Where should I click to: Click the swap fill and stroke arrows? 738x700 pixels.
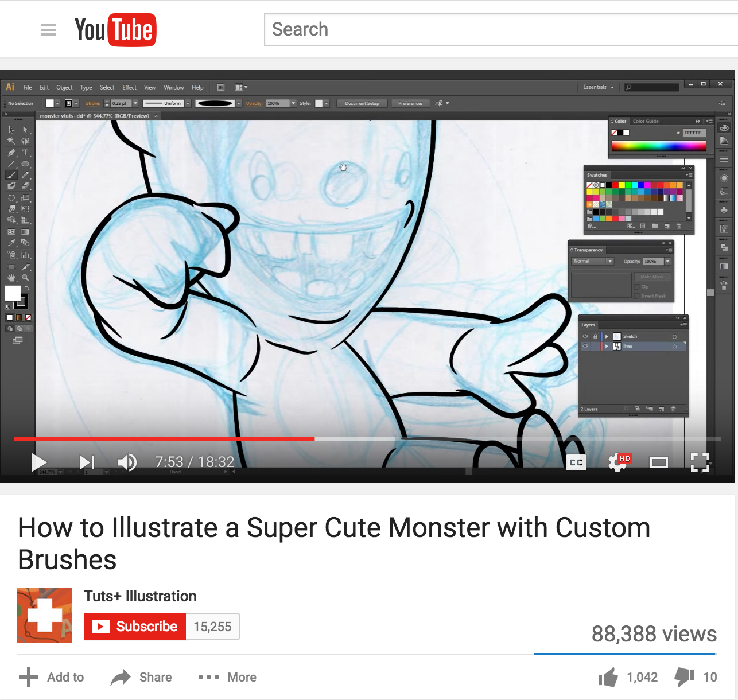coord(26,288)
